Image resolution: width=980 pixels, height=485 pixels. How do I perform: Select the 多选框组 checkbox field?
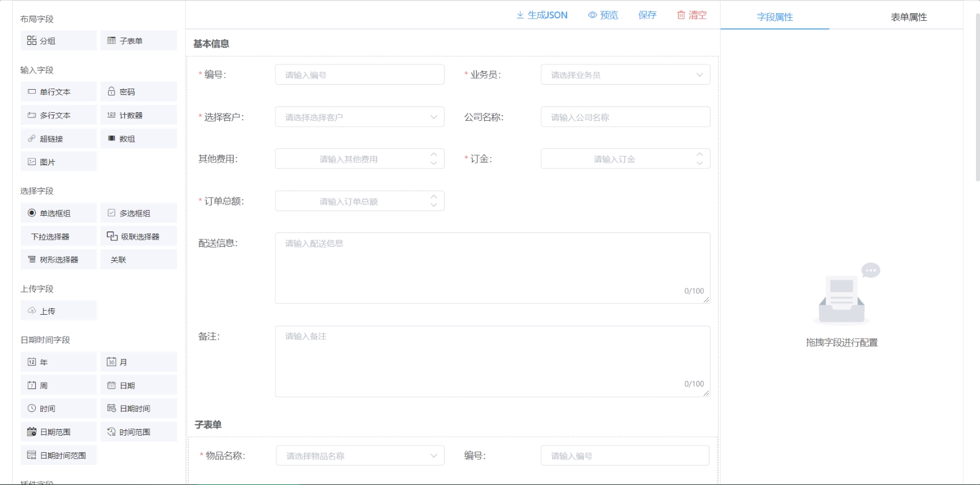(x=112, y=213)
